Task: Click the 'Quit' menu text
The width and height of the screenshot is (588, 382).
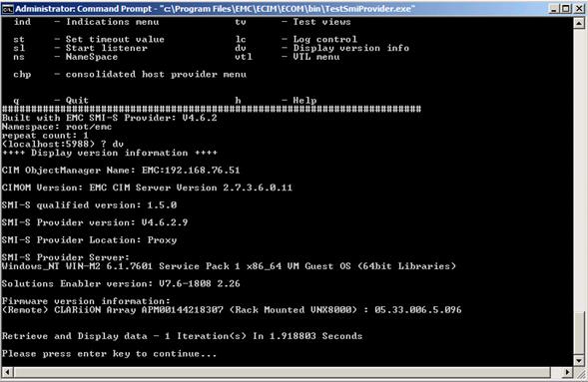Action: 77,101
